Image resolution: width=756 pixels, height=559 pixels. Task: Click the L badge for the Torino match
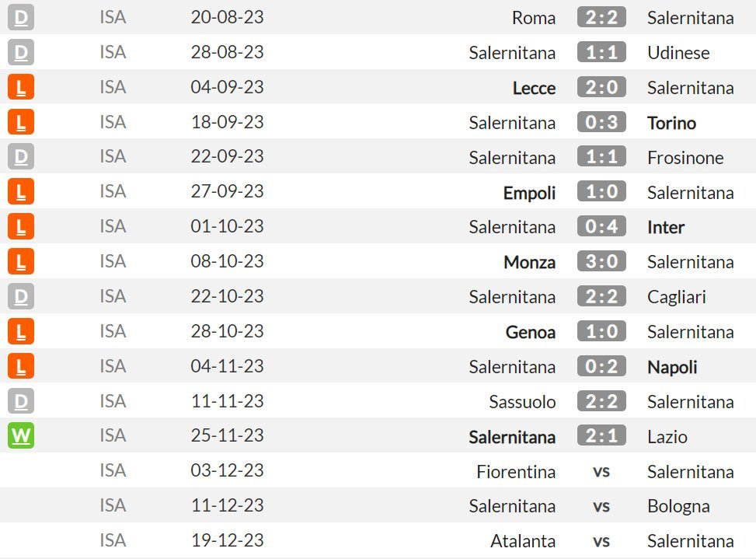[21, 122]
